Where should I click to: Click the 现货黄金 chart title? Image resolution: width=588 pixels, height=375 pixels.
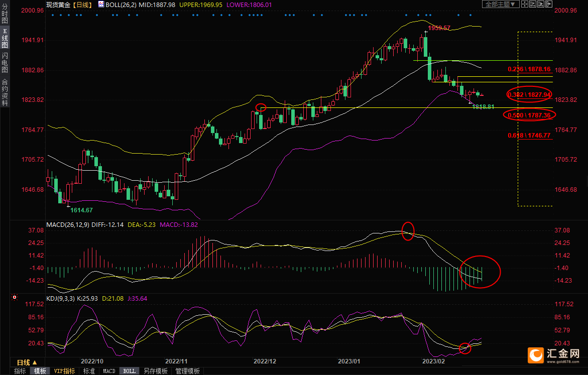[58, 5]
